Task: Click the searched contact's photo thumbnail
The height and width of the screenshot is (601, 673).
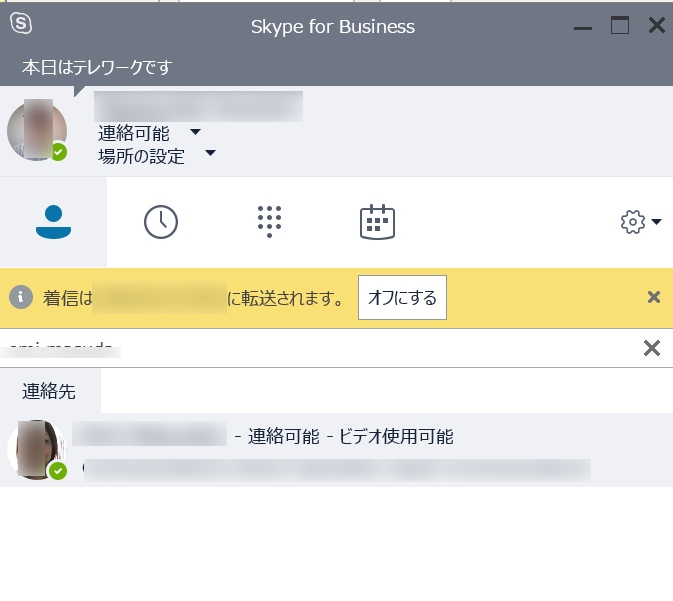Action: pos(37,449)
